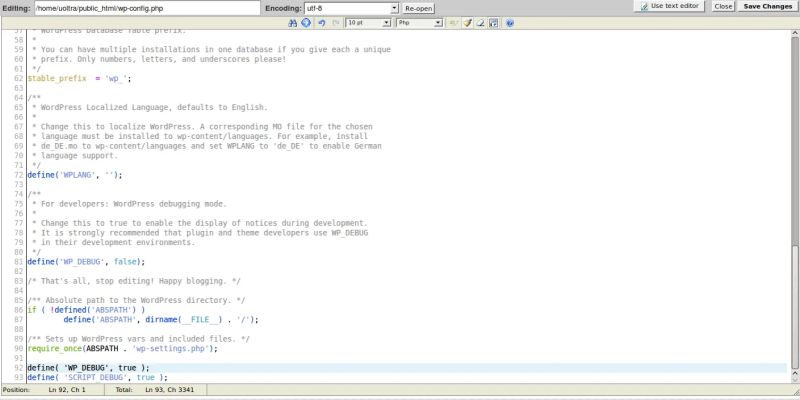Click the define('WPLANG', '') line
This screenshot has height=400, width=800.
tap(75, 175)
